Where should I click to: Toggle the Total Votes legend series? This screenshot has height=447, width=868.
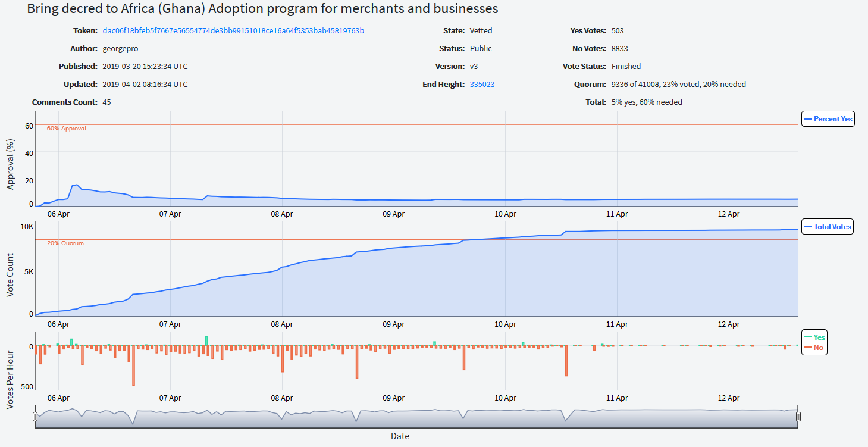[828, 226]
